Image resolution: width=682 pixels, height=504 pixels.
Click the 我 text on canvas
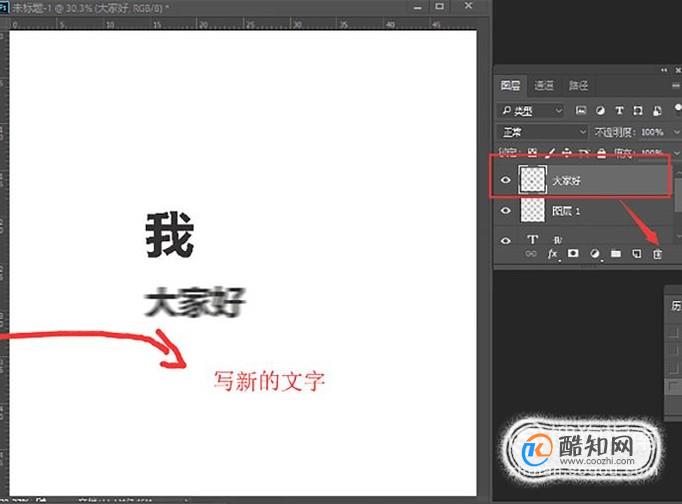click(170, 234)
